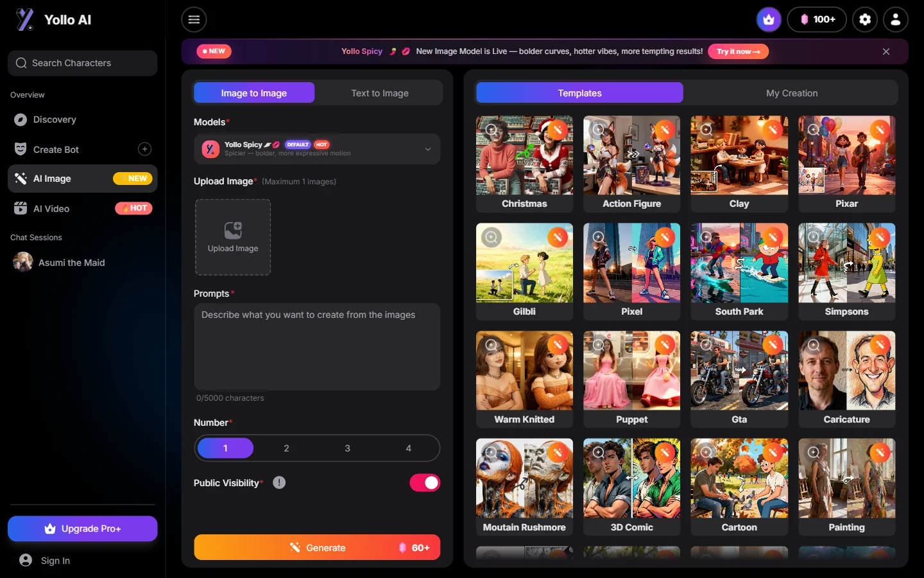Open the settings gear icon
Viewport: 924px width, 578px height.
[x=865, y=19]
